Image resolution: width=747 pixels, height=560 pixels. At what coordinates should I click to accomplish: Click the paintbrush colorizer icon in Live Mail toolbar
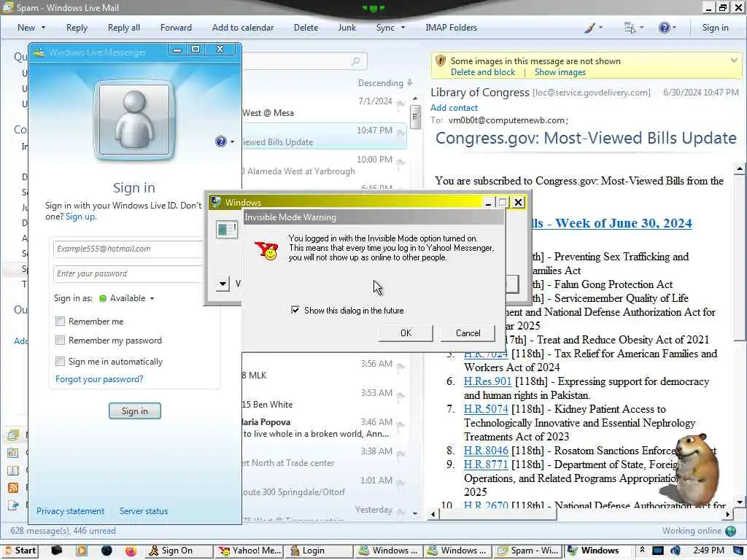(x=589, y=28)
